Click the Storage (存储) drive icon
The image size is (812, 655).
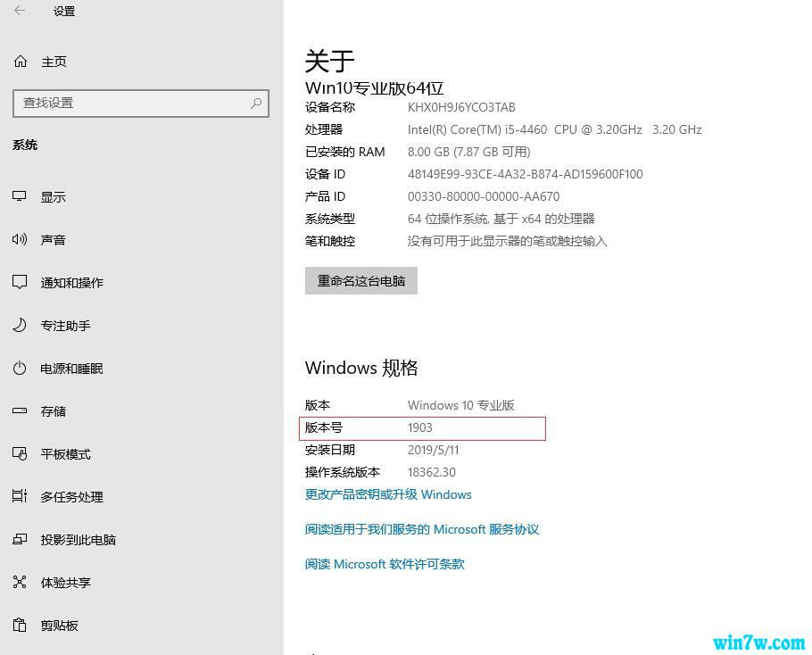point(20,411)
